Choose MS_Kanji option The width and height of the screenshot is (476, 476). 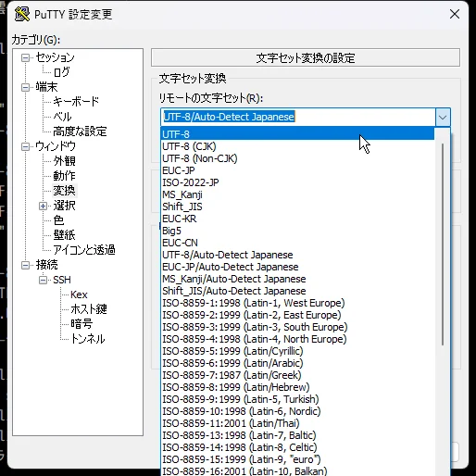tap(297, 194)
